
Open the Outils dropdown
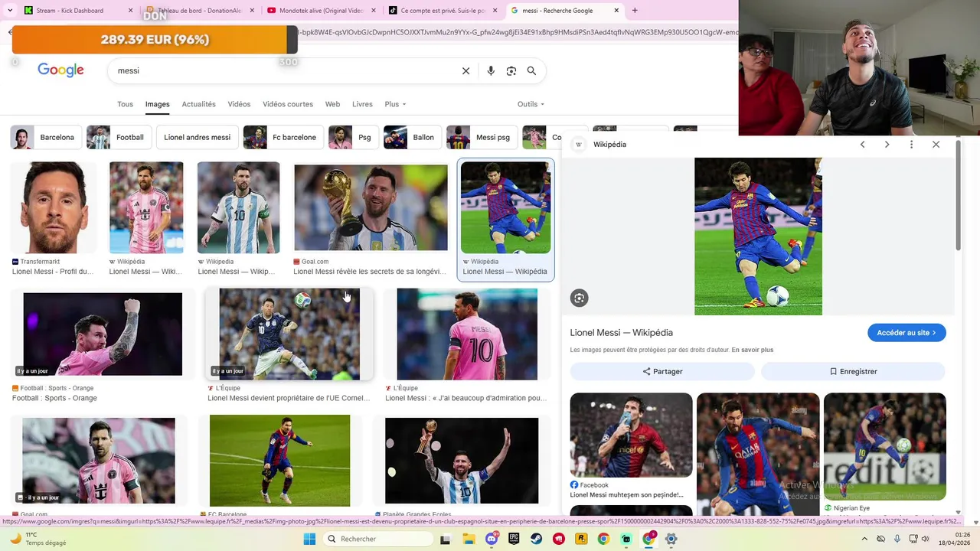(x=531, y=104)
